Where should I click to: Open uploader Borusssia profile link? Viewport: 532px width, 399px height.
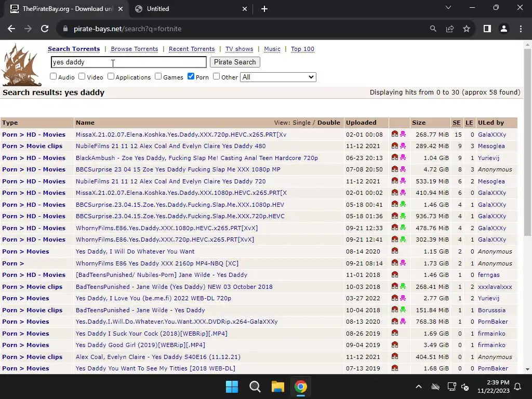(x=491, y=310)
